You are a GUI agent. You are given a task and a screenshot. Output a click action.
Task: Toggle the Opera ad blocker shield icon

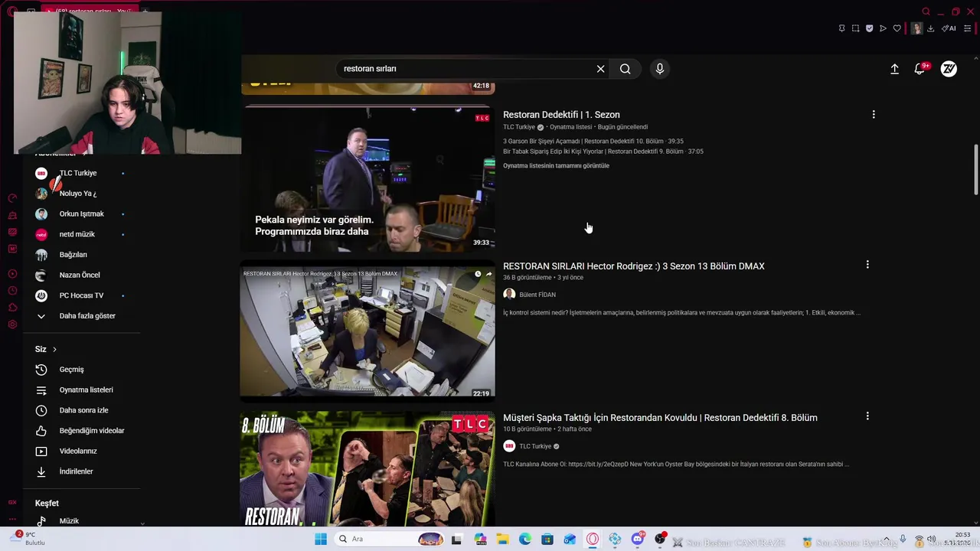pos(869,28)
